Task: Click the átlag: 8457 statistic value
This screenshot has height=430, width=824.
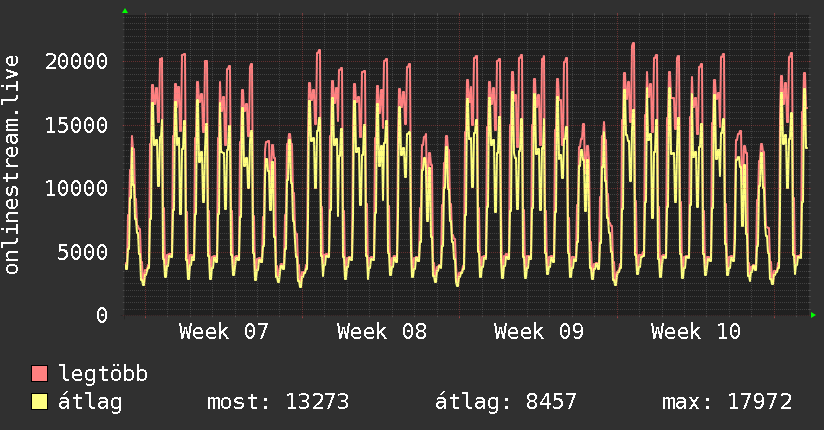Action: pyautogui.click(x=506, y=403)
